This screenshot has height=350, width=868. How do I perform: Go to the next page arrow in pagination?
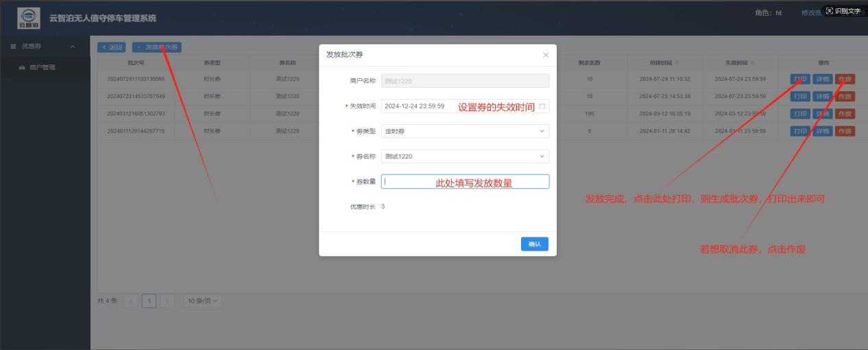click(167, 301)
